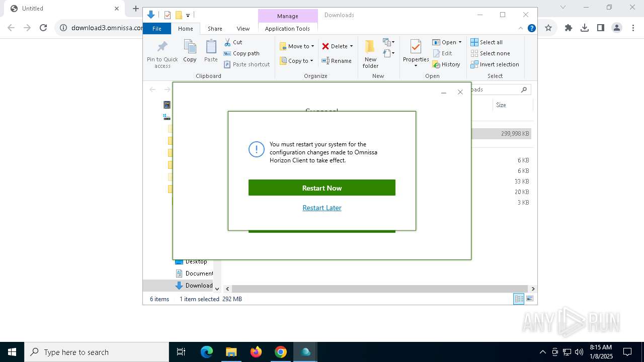Bookmark this page with star icon
The height and width of the screenshot is (362, 644).
(x=548, y=28)
